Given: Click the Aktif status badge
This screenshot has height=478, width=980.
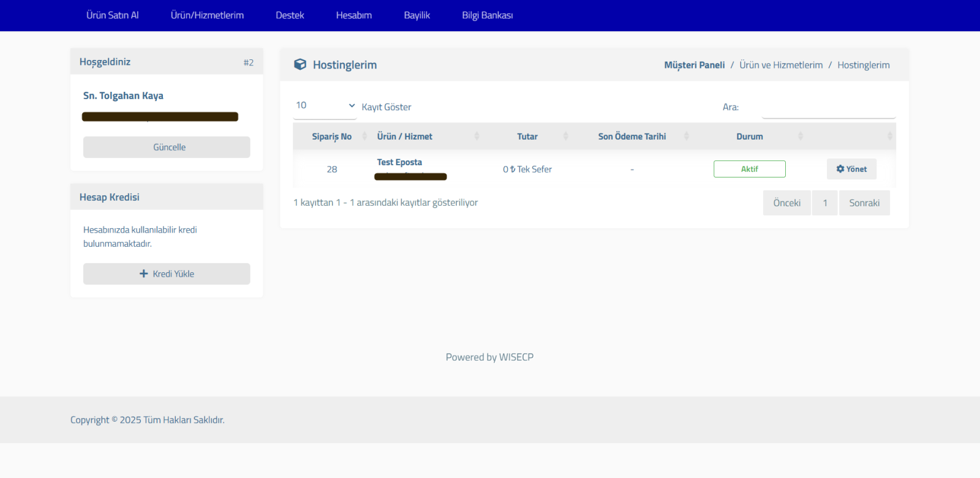Looking at the screenshot, I should 749,169.
